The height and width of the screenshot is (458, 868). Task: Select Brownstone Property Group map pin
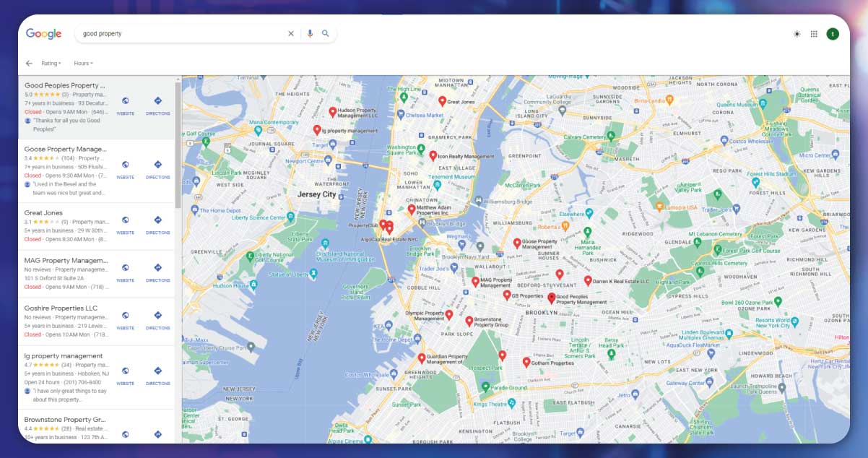[469, 321]
